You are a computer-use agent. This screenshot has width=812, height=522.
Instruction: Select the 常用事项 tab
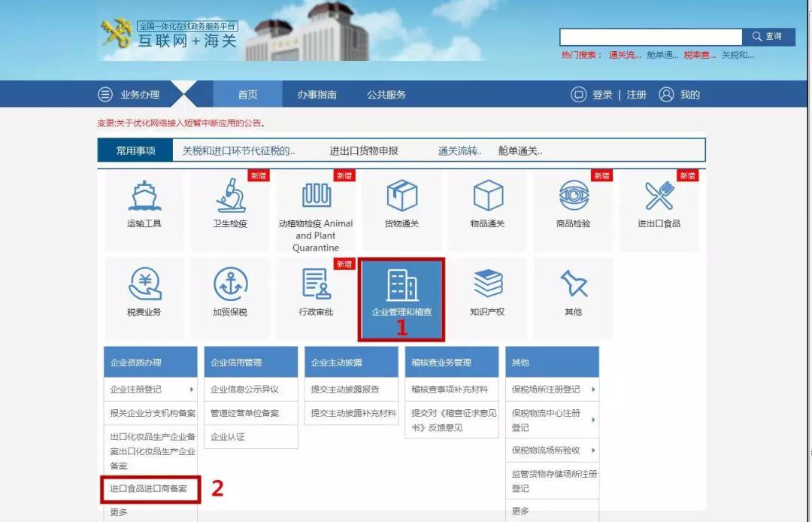[x=135, y=150]
